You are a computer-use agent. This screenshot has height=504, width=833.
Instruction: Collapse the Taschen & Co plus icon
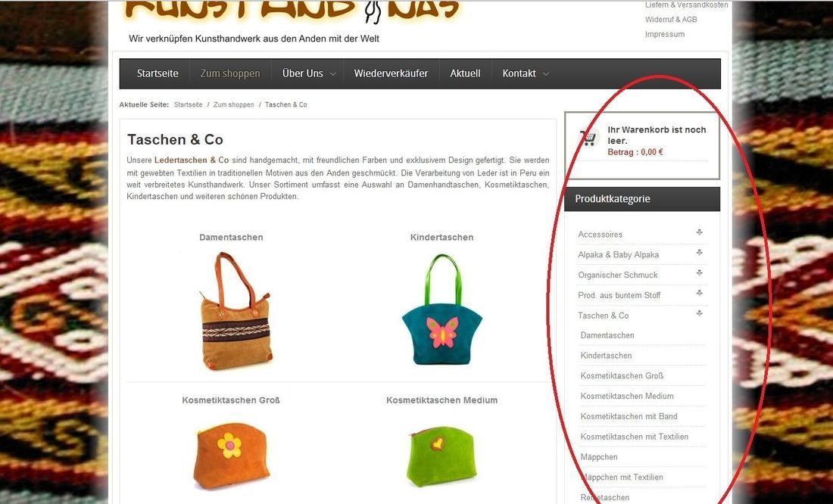[699, 313]
